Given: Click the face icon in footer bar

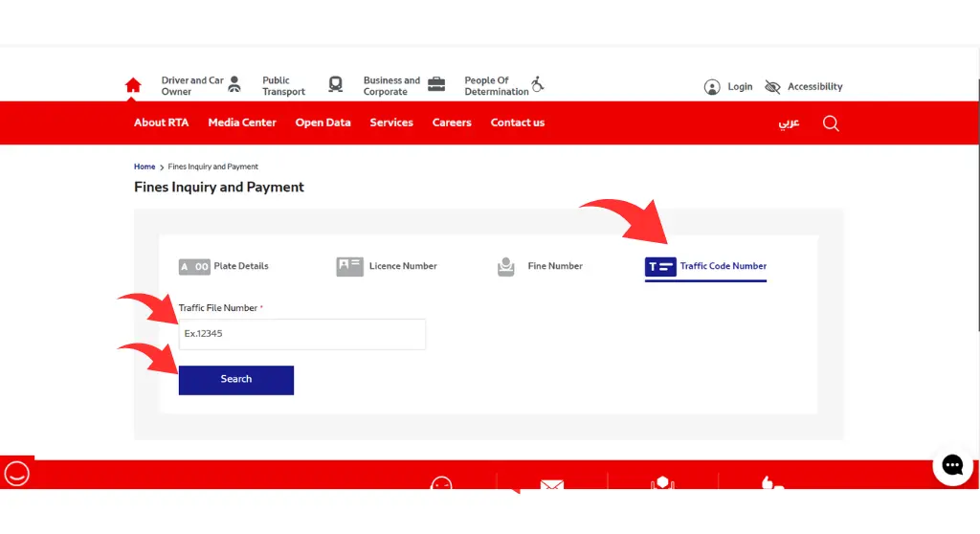Looking at the screenshot, I should pyautogui.click(x=441, y=482).
